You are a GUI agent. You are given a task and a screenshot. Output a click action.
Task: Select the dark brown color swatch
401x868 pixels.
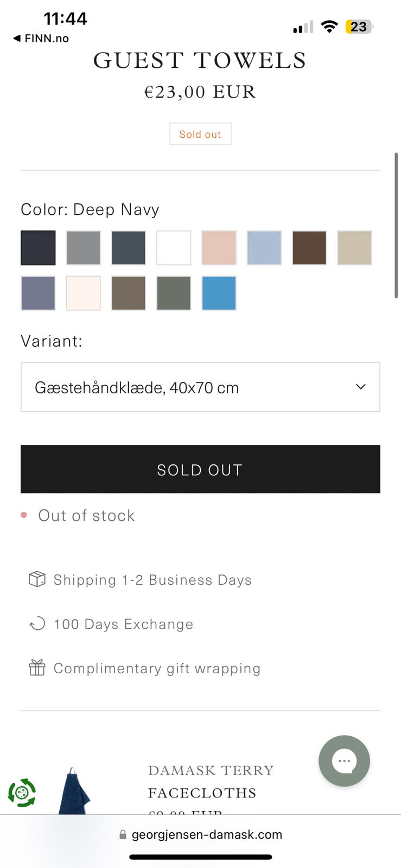point(309,248)
